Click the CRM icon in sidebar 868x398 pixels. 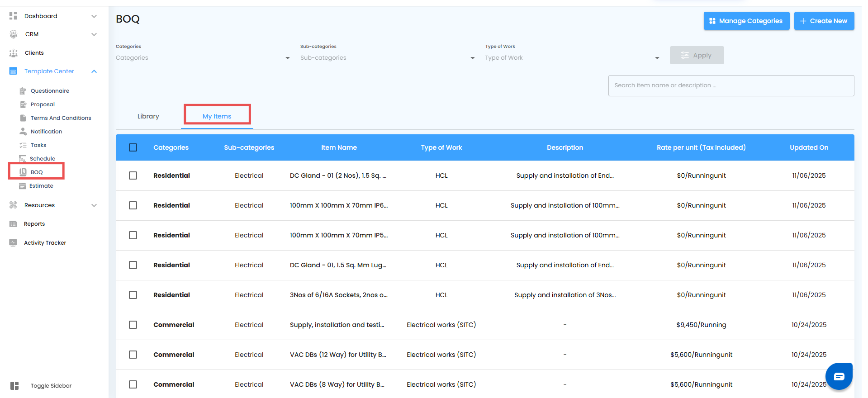[14, 34]
